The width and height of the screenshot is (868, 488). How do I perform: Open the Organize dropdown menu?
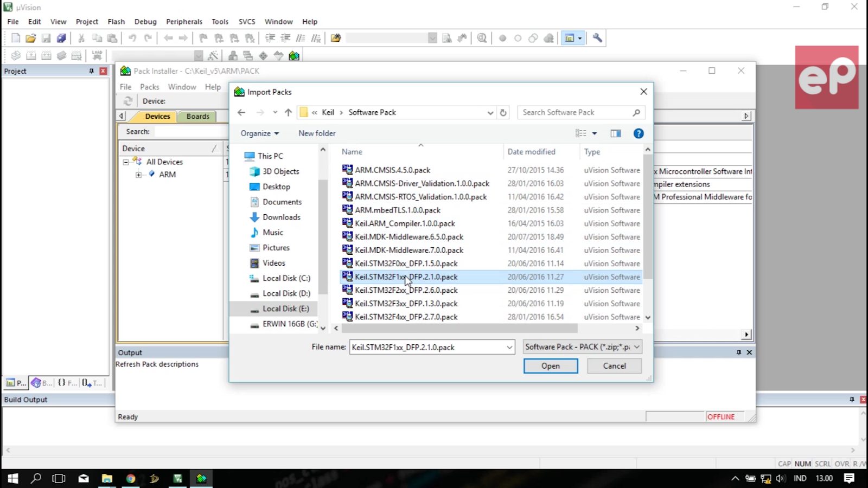click(259, 133)
